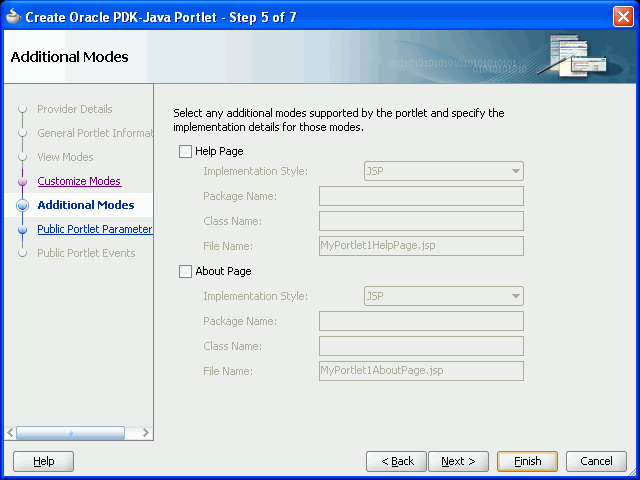Click the Help Page Package Name field
Viewport: 640px width, 480px height.
pyautogui.click(x=421, y=196)
